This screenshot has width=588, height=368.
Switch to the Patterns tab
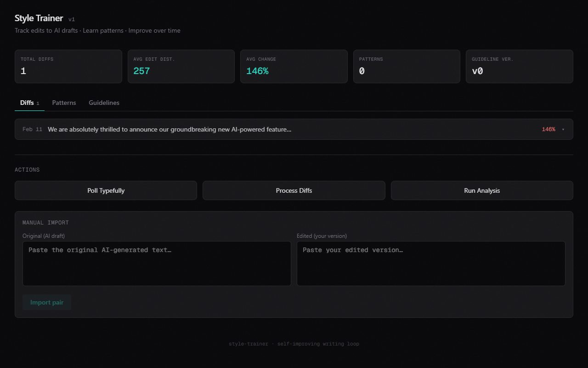(x=64, y=103)
